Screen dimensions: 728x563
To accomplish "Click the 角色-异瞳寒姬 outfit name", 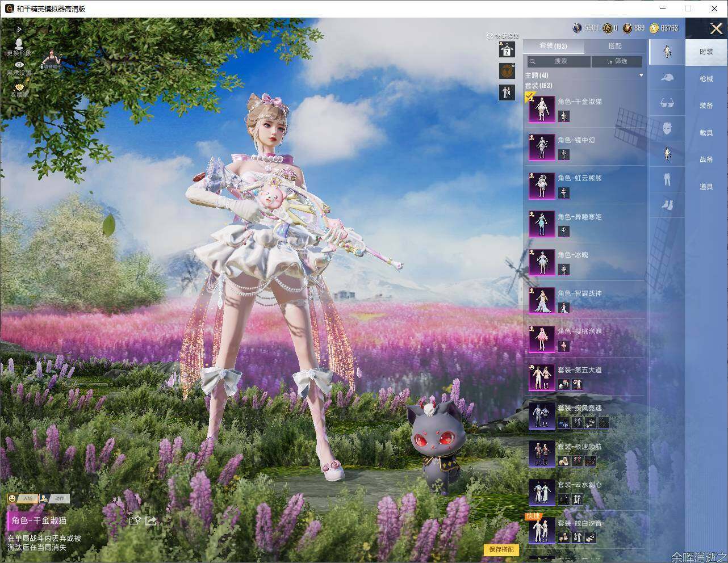I will (x=579, y=217).
